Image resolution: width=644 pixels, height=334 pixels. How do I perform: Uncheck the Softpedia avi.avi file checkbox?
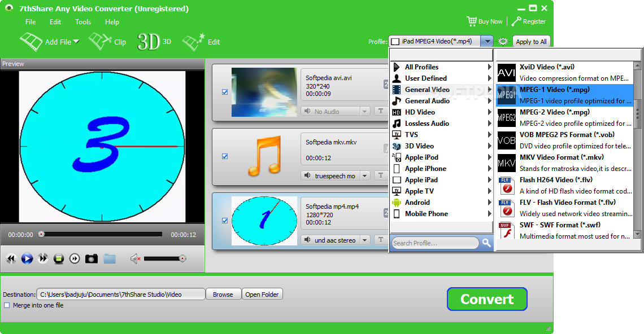point(225,92)
